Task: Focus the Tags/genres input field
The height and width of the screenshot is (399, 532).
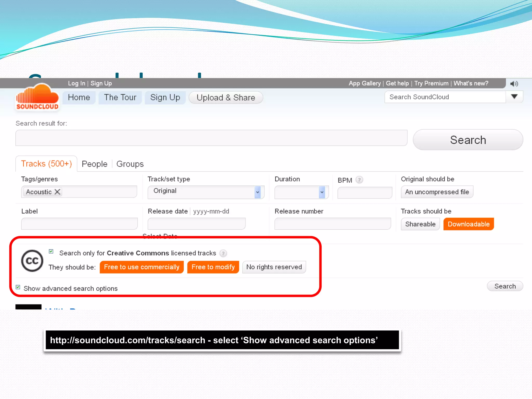Action: coord(79,192)
